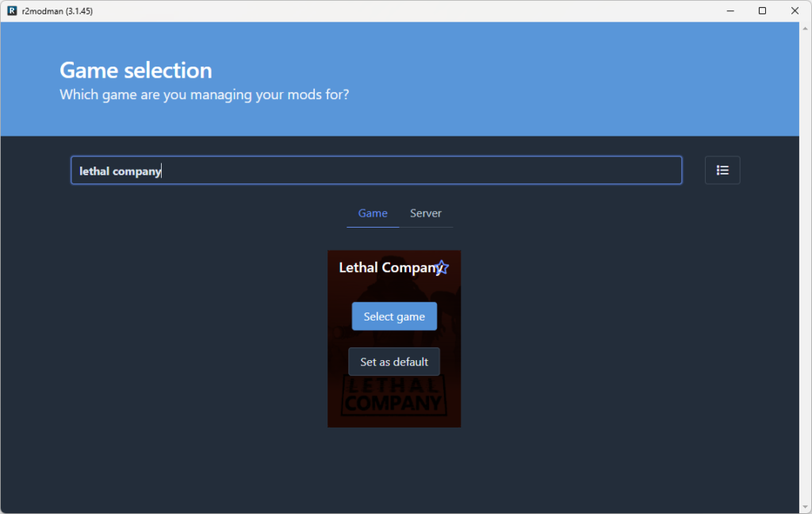Click the 'Game selection' heading

coord(136,71)
